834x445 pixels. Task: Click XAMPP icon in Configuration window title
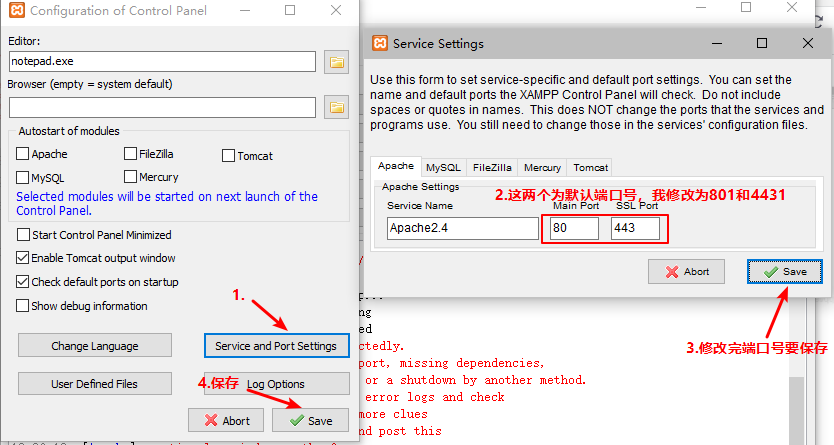17,10
